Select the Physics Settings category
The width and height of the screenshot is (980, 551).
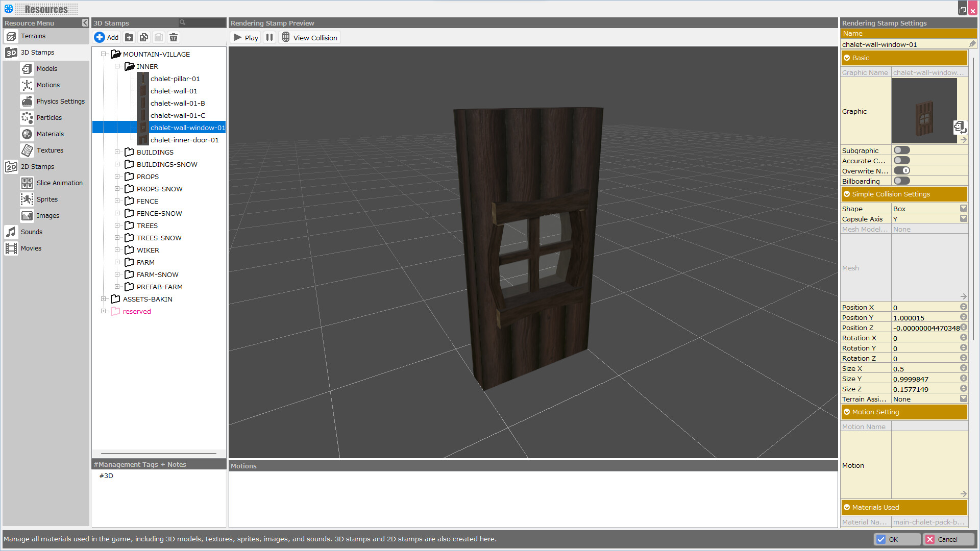(60, 101)
